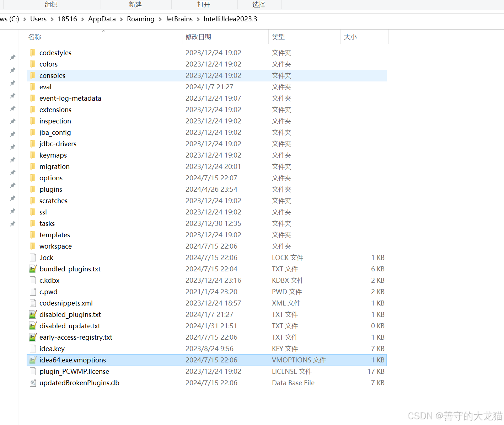This screenshot has height=425, width=504.
Task: Click the 2023/12/30 12:35 date cell
Action: [x=213, y=224]
